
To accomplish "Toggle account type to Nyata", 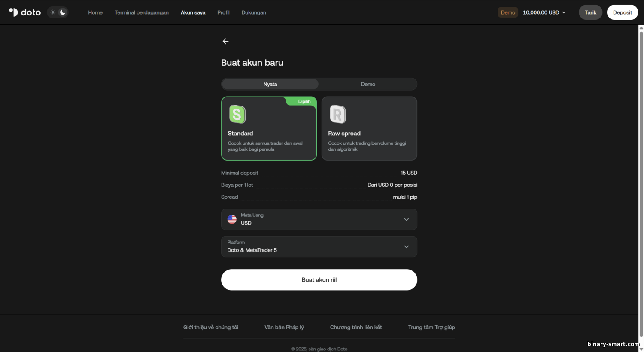I will point(270,84).
